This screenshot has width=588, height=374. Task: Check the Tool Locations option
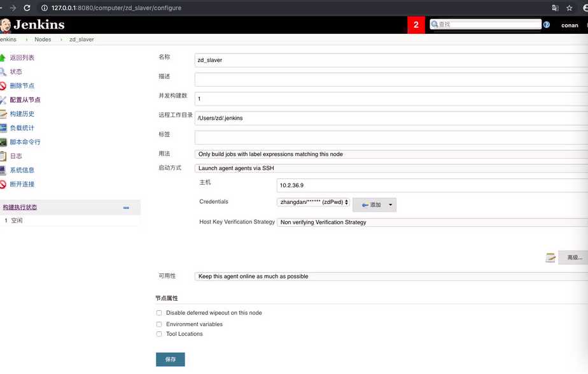(x=159, y=334)
